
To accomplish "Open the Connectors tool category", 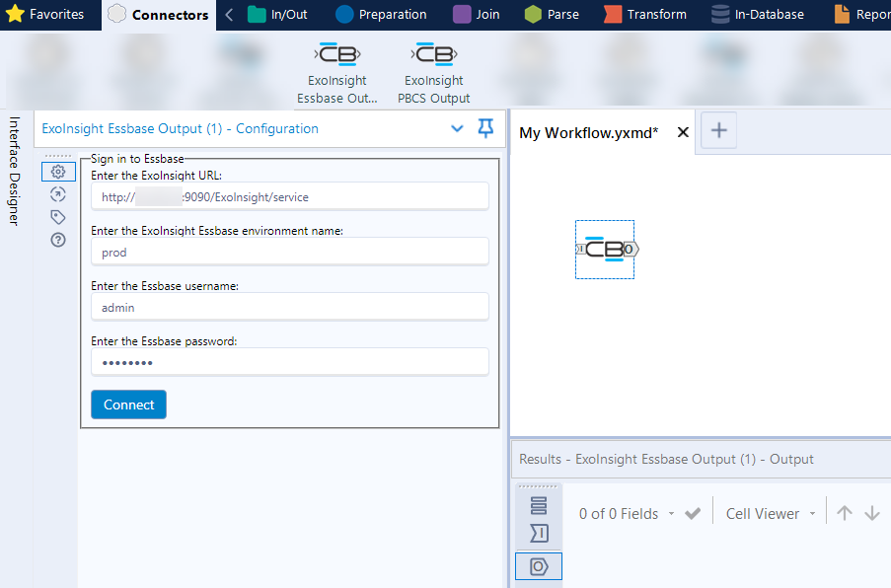I will (x=159, y=14).
